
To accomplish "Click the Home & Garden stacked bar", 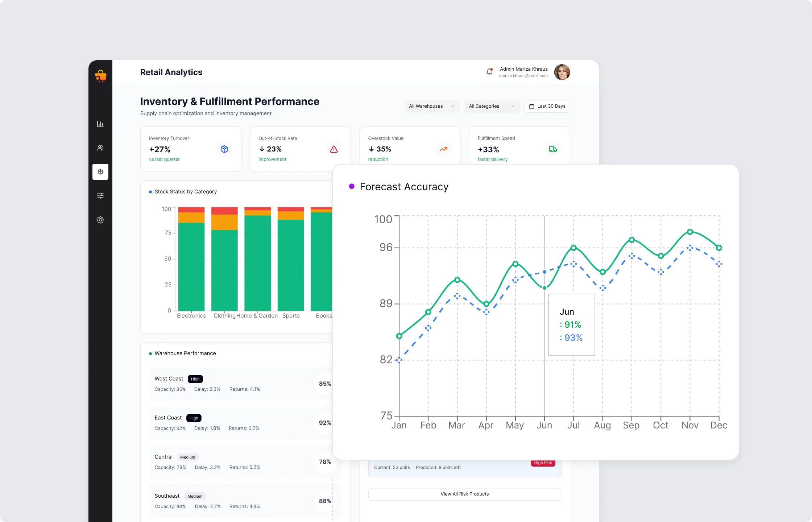I will (258, 259).
